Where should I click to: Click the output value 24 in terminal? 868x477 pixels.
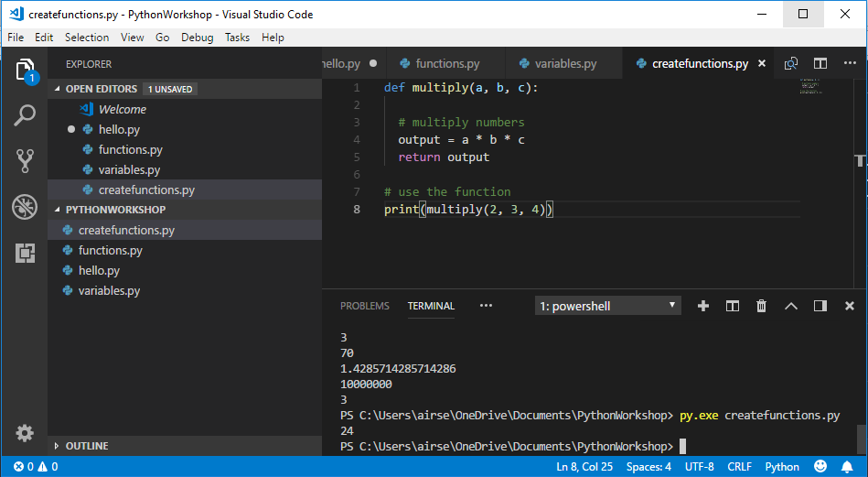pos(347,430)
